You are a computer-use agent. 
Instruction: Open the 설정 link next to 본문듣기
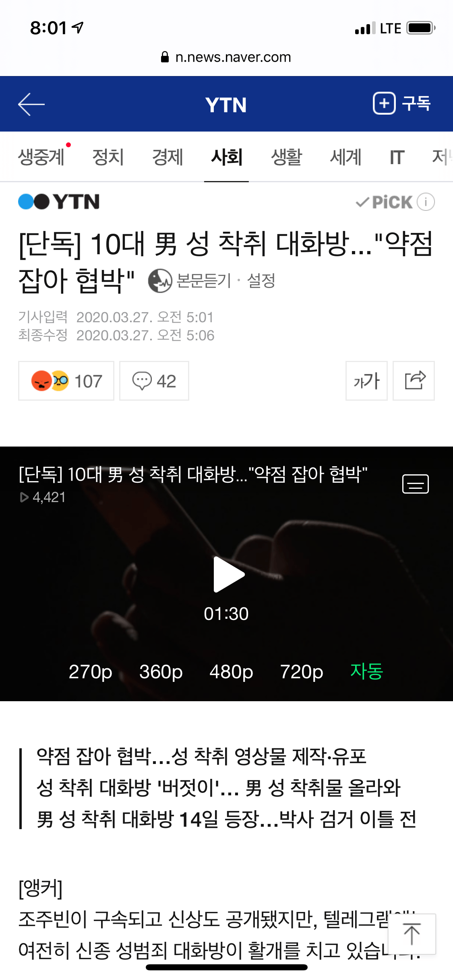261,281
